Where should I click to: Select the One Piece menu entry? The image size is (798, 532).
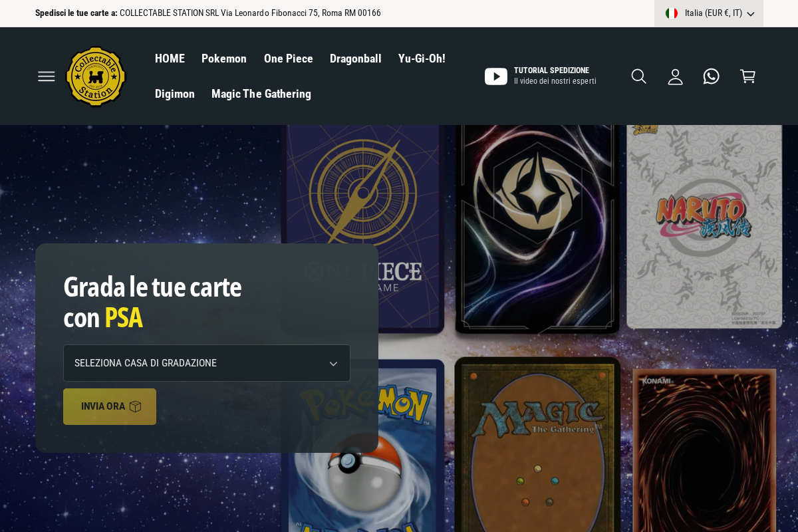point(289,59)
